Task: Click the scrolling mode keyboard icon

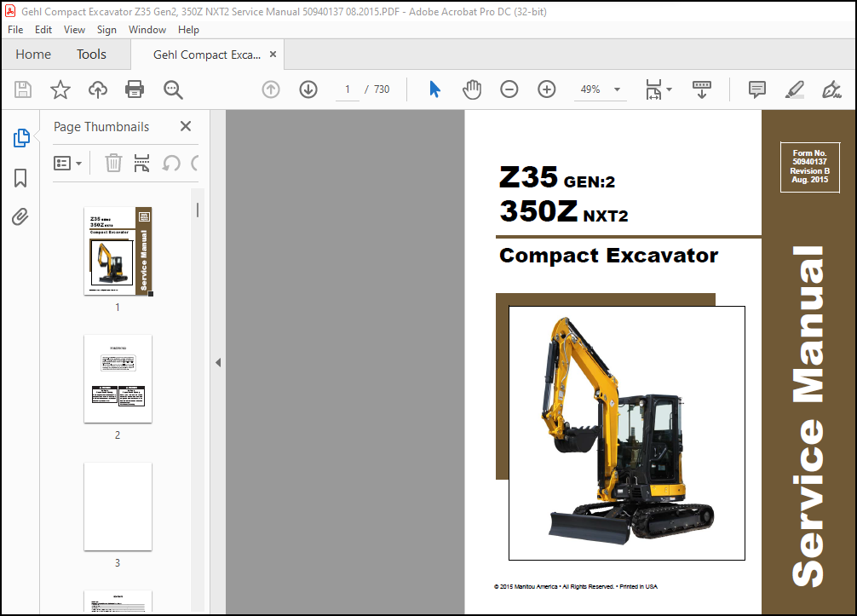Action: click(x=702, y=89)
